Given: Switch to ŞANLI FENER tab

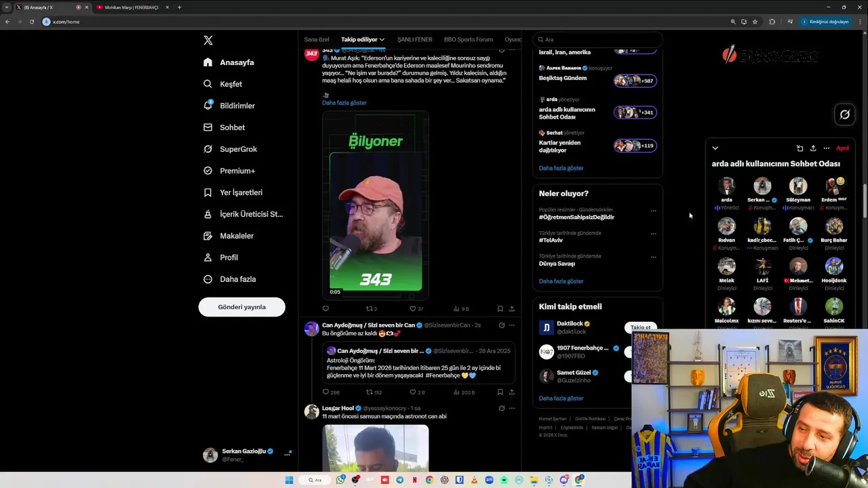Looking at the screenshot, I should 414,39.
